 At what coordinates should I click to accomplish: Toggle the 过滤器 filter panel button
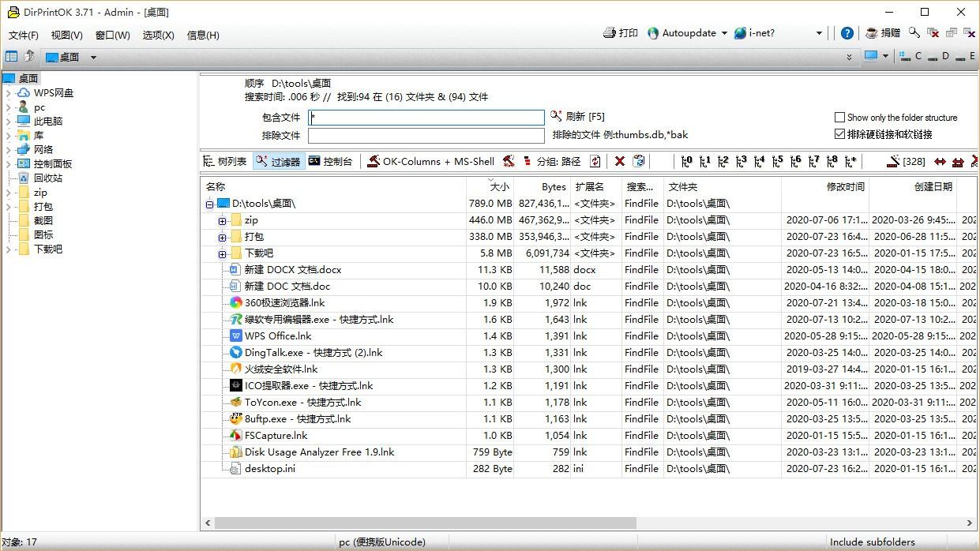(x=278, y=161)
